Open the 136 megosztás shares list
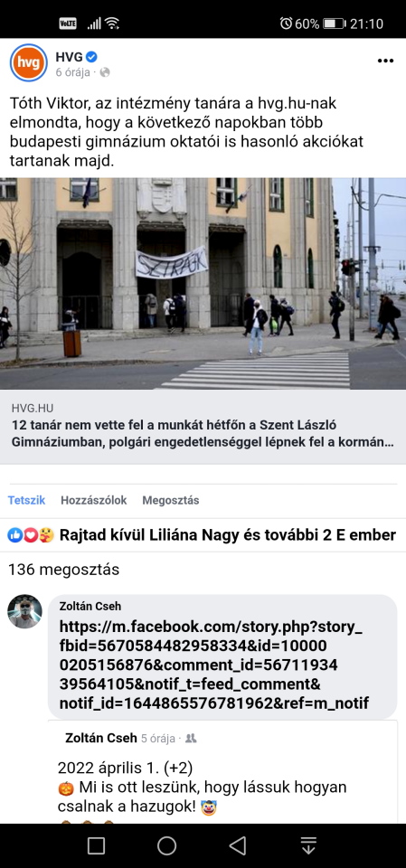Viewport: 406px width, 868px height. click(63, 570)
